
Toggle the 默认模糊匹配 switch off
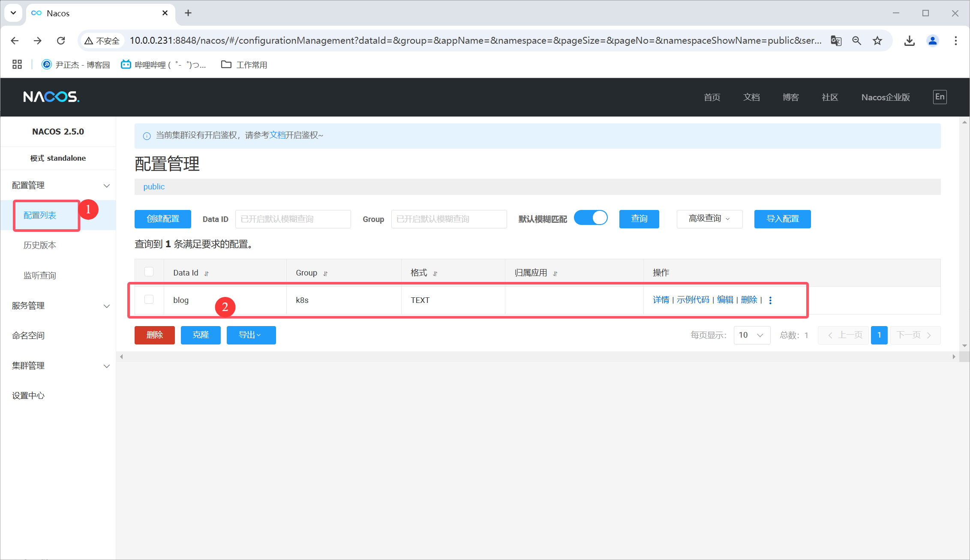tap(591, 218)
